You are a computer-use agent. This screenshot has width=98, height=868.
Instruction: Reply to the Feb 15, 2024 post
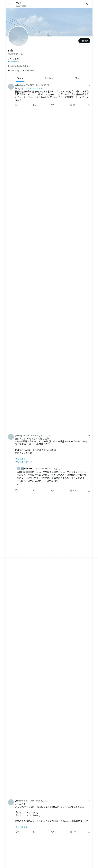(x=16, y=105)
